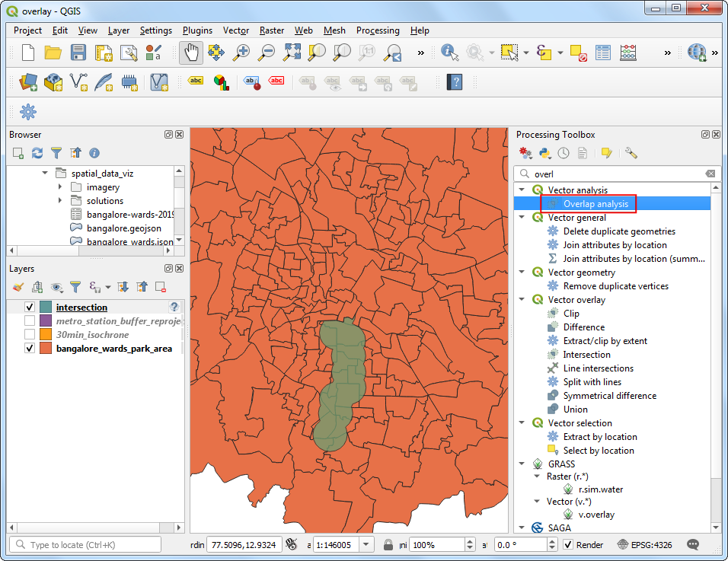728x561 pixels.
Task: Click the locate search field
Action: coord(84,544)
